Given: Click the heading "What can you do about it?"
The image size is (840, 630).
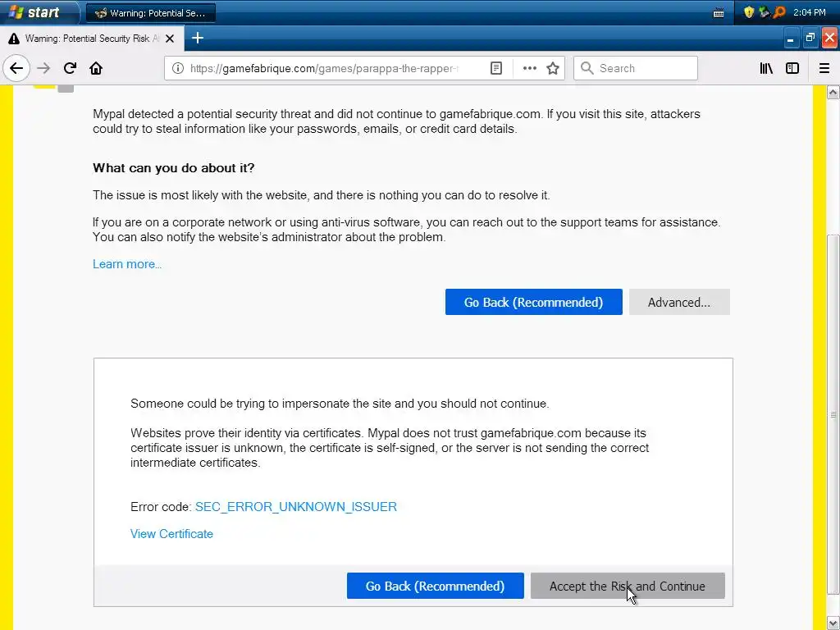Looking at the screenshot, I should [174, 168].
